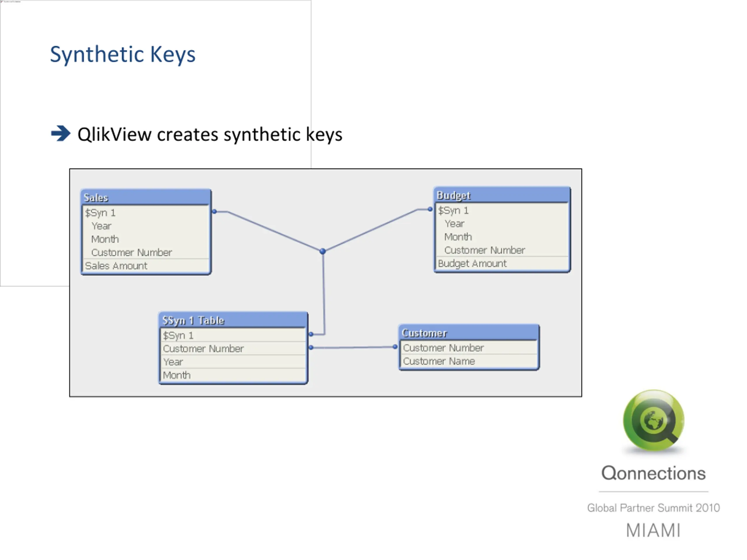This screenshot has width=747, height=560.
Task: Click 'QlikView creates synthetic keys' text
Action: [210, 135]
